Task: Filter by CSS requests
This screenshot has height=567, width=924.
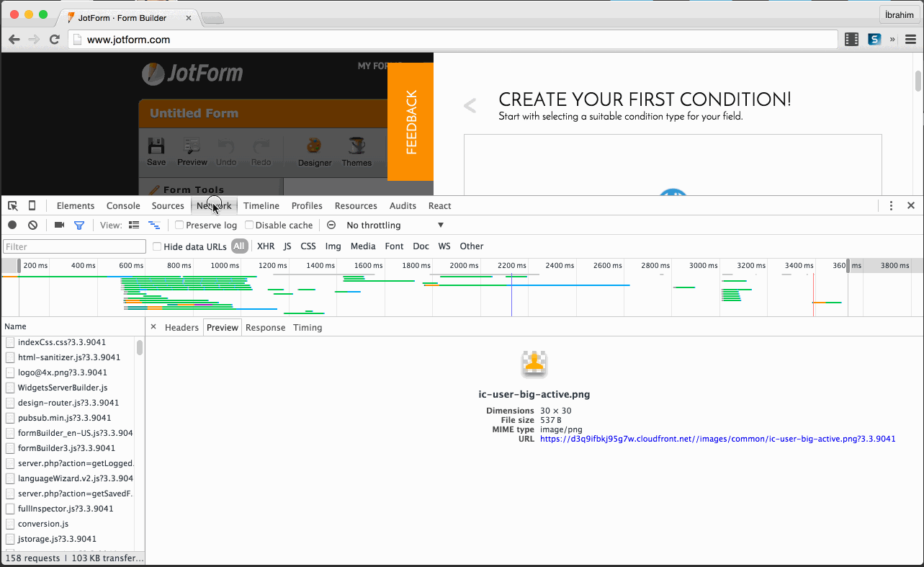Action: click(x=308, y=246)
